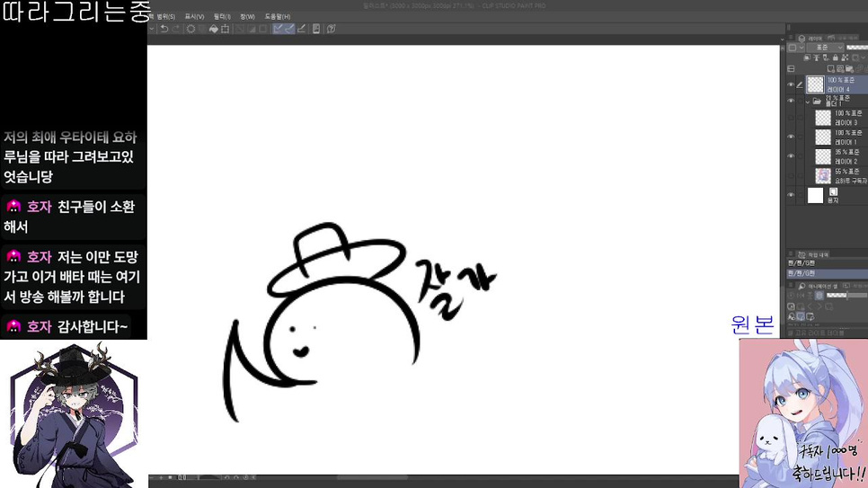Click the Fill bucket icon in toolbar
Screen dimensions: 868x488
tap(213, 29)
